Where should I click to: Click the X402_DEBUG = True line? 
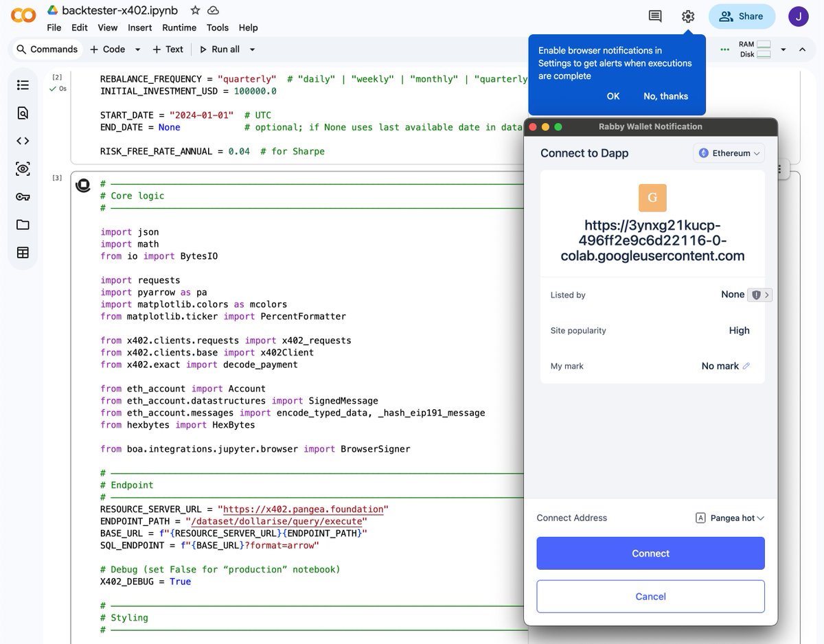pyautogui.click(x=146, y=582)
